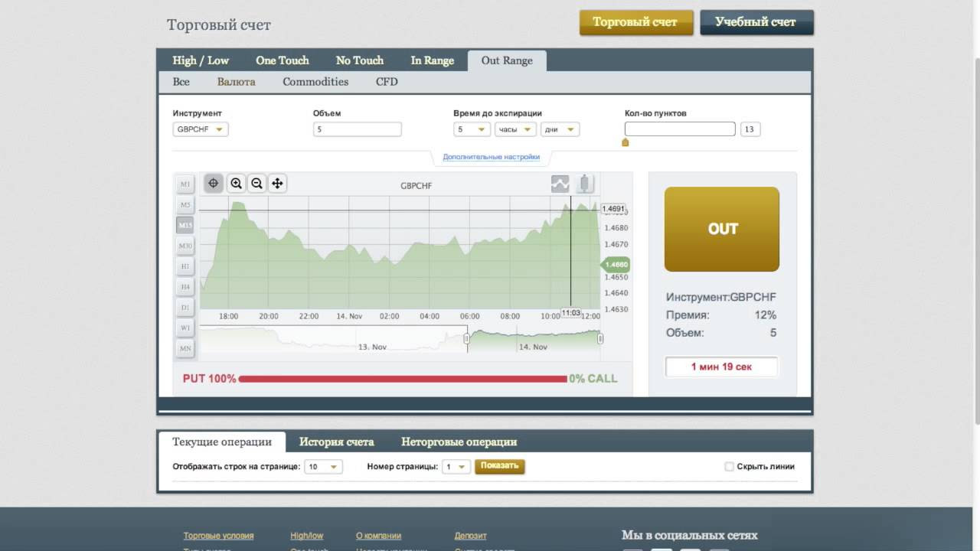
Task: Switch to the In Range tab
Action: 432,60
